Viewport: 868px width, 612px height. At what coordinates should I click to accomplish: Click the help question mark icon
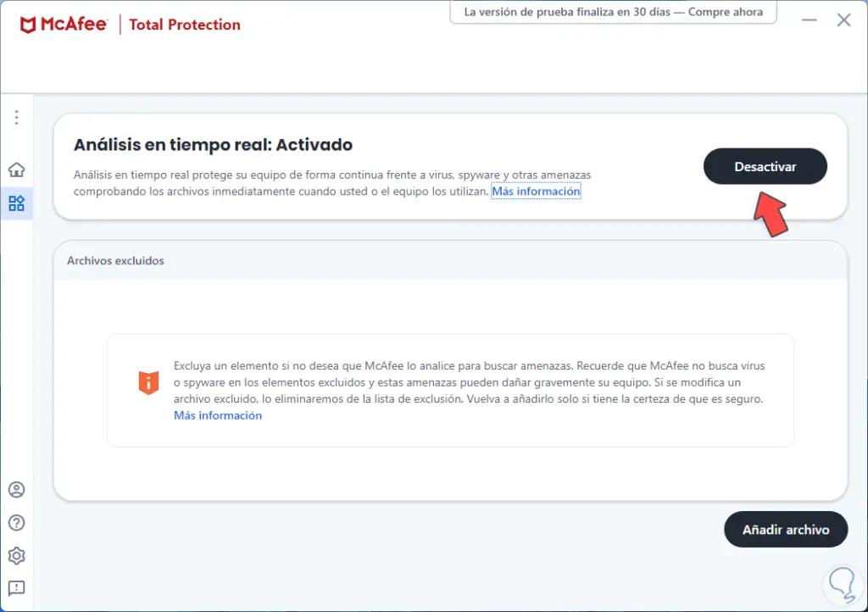[16, 523]
